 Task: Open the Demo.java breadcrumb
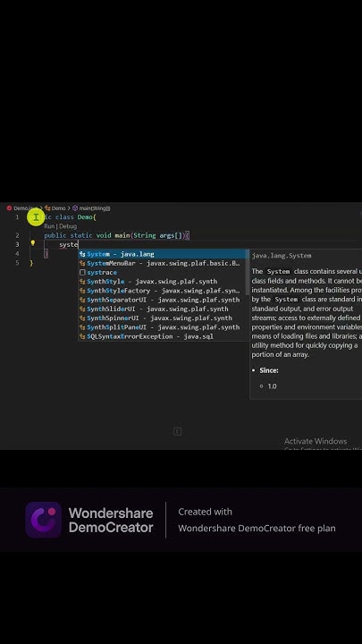tap(25, 208)
